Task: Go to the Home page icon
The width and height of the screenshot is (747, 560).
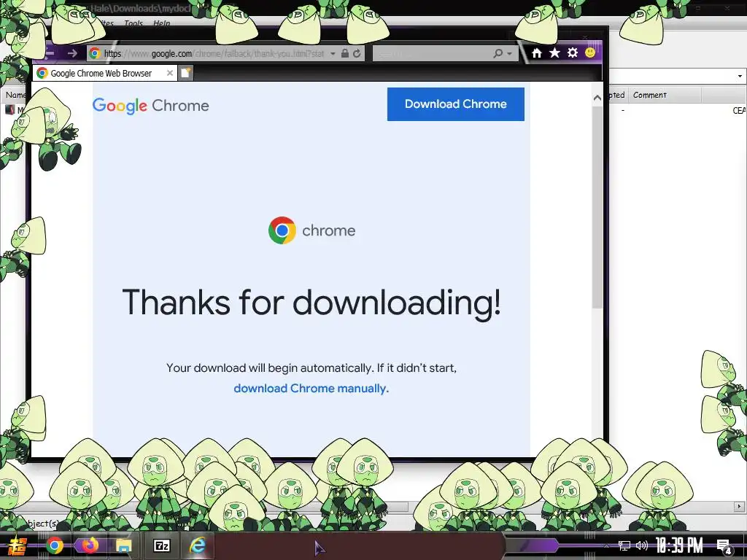Action: (537, 52)
